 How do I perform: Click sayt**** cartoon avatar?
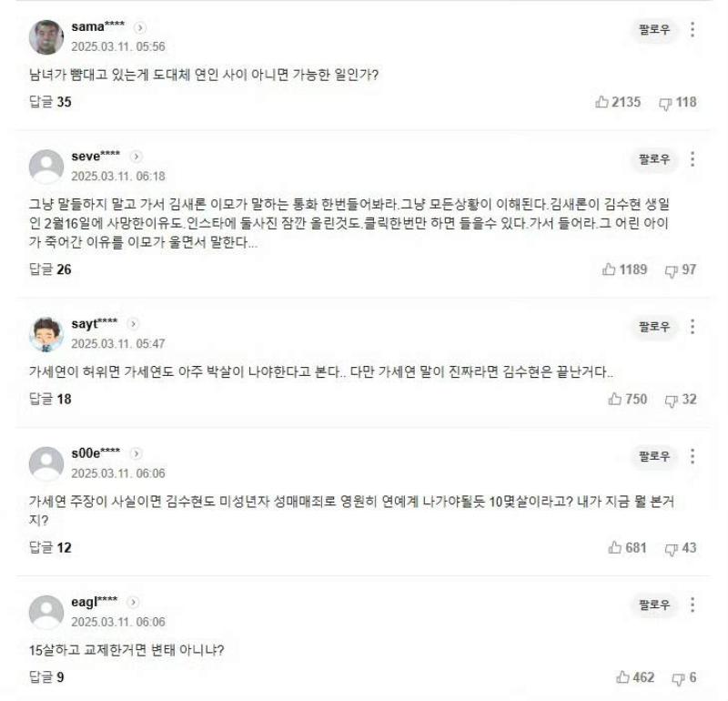pos(46,334)
